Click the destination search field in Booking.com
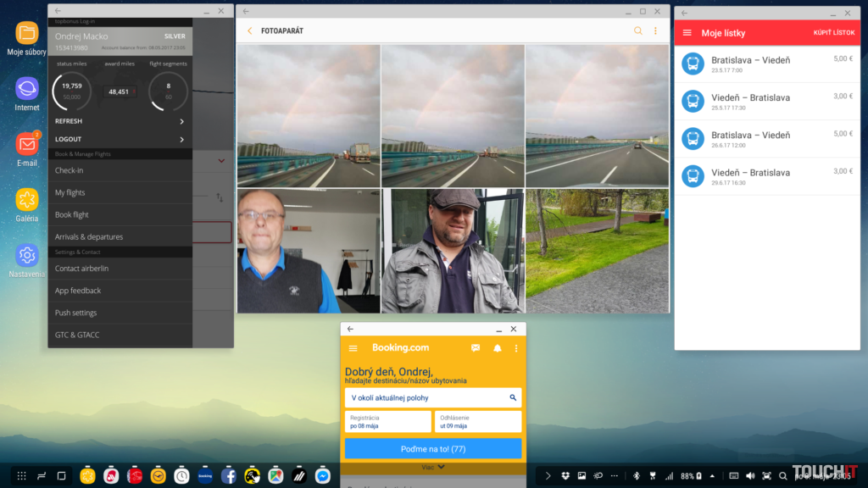This screenshot has width=868, height=488. [x=433, y=397]
